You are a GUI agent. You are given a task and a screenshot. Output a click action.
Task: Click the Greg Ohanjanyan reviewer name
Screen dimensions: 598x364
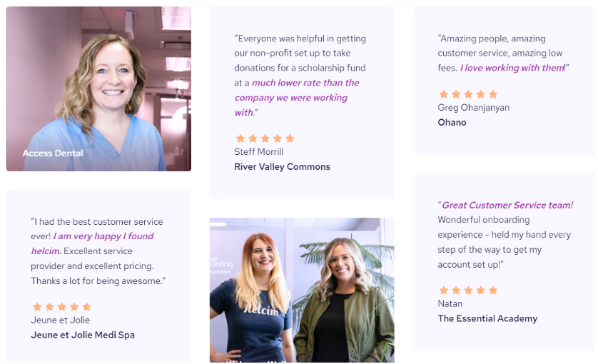pos(474,108)
